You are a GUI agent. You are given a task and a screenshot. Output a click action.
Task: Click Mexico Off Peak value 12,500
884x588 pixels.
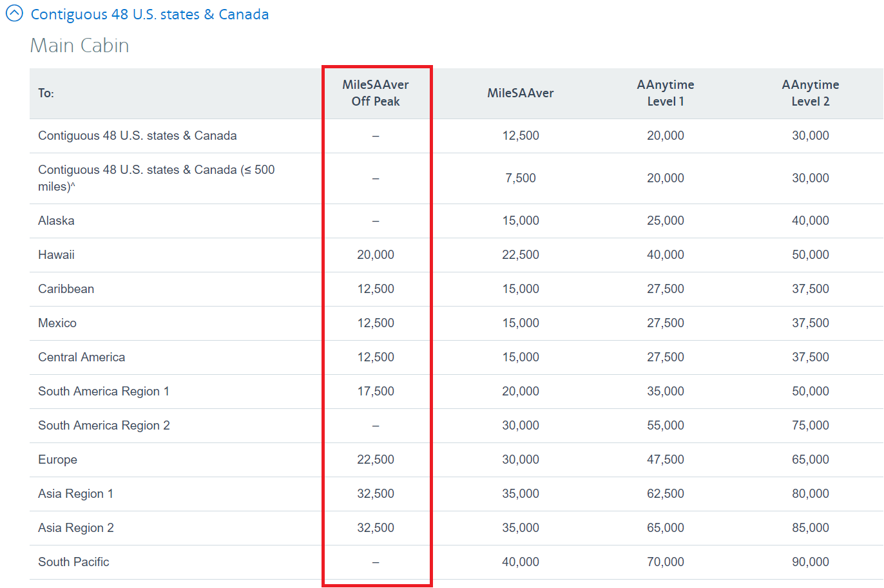tap(376, 323)
